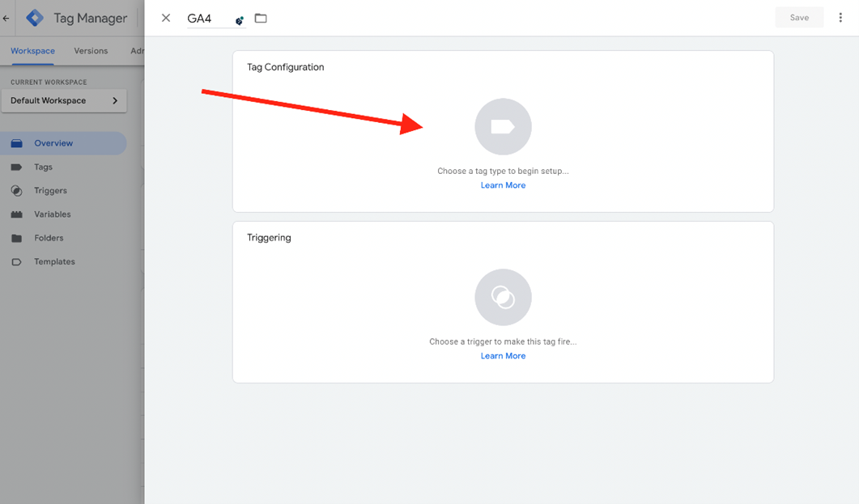Screen dimensions: 859x504
Task: Click the Save button
Action: pos(799,16)
